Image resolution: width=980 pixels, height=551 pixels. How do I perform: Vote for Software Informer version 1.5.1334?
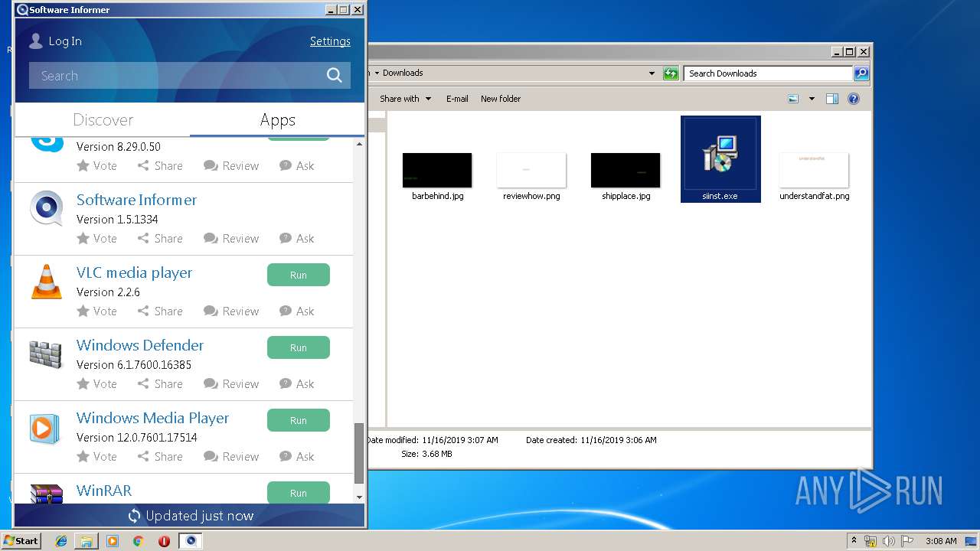(97, 239)
